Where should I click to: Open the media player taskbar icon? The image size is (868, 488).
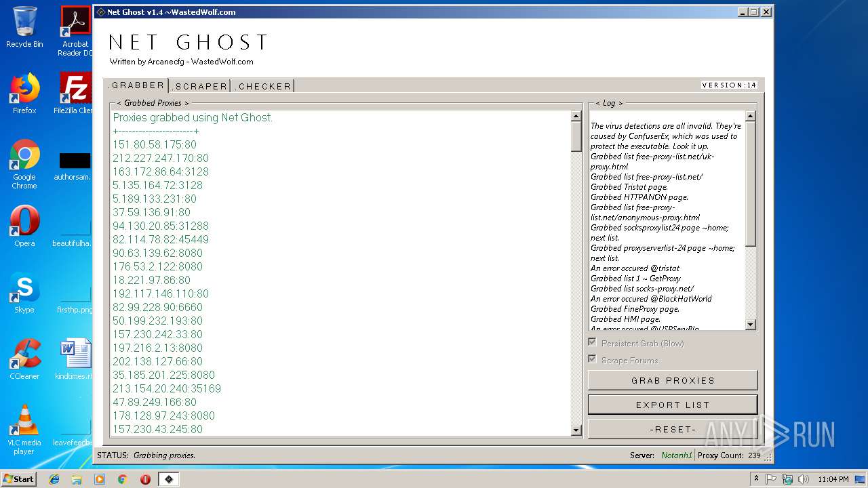click(x=100, y=479)
